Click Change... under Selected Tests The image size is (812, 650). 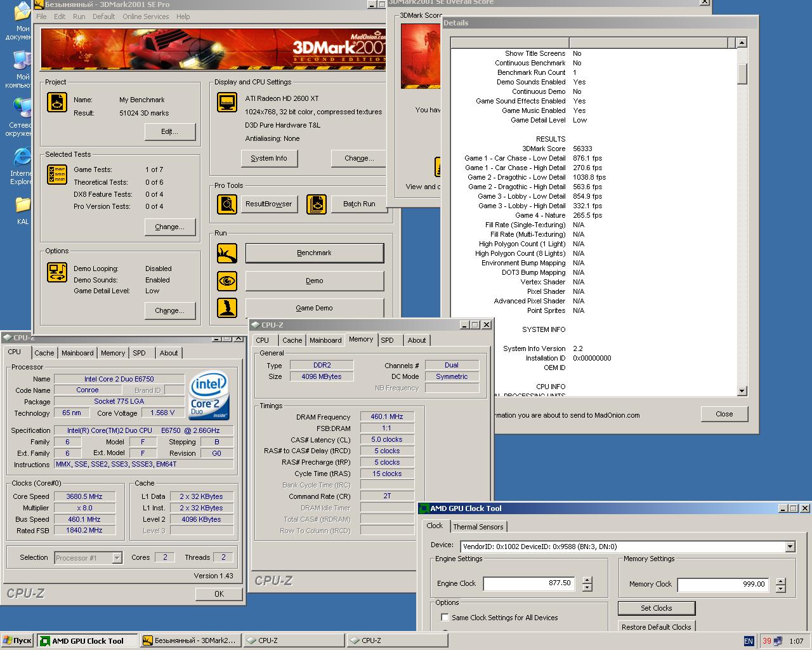click(170, 227)
